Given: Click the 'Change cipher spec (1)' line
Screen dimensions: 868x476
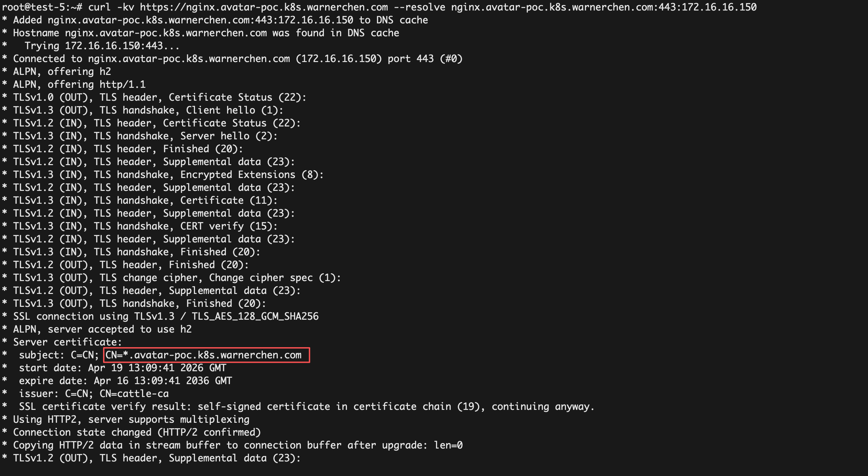Looking at the screenshot, I should click(177, 278).
